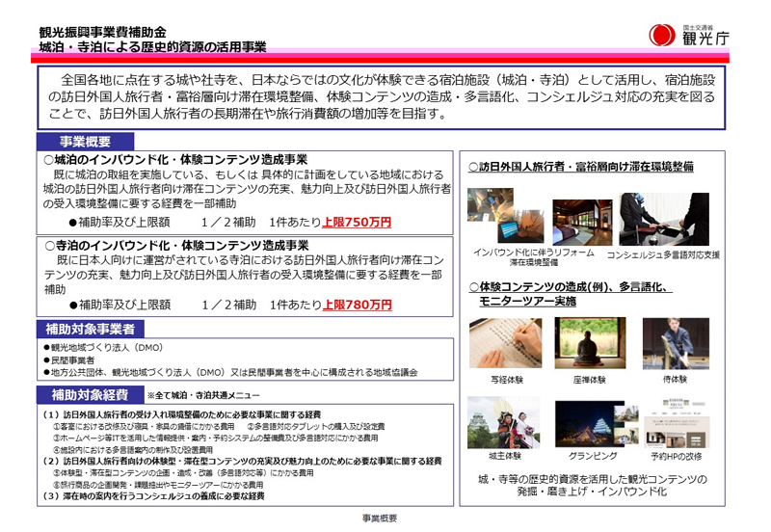Click the footer caption 事業概要
Image resolution: width=771 pixels, height=532 pixels.
(380, 519)
